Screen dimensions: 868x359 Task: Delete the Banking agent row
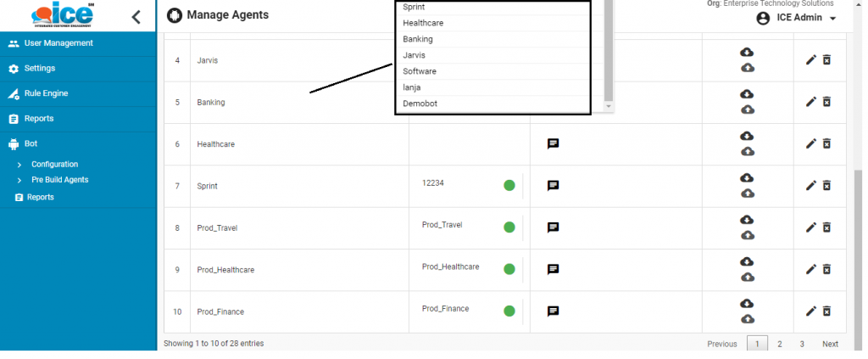click(x=827, y=102)
